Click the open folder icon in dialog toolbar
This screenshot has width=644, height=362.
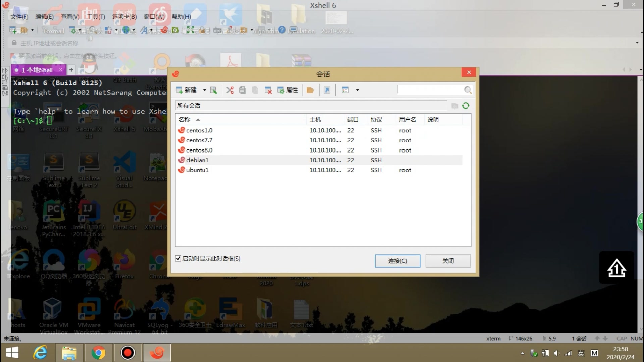point(310,90)
